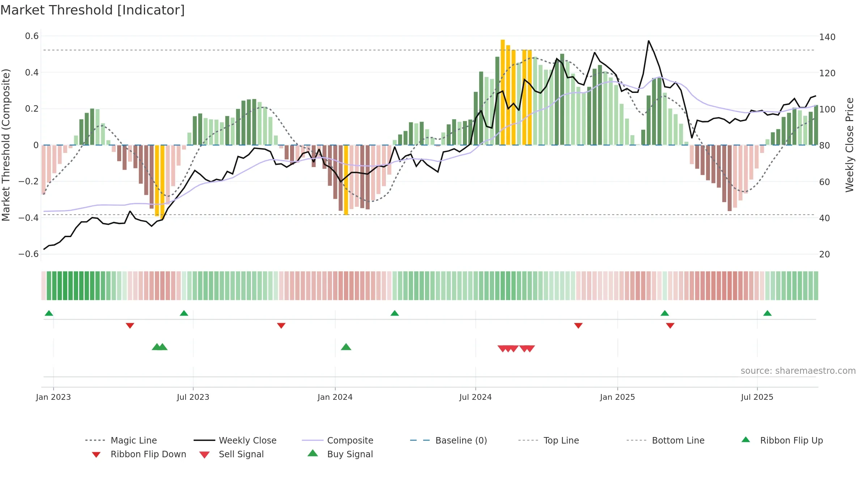868x488 pixels.
Task: Select the buy signal marker in January 2024
Action: click(x=346, y=347)
